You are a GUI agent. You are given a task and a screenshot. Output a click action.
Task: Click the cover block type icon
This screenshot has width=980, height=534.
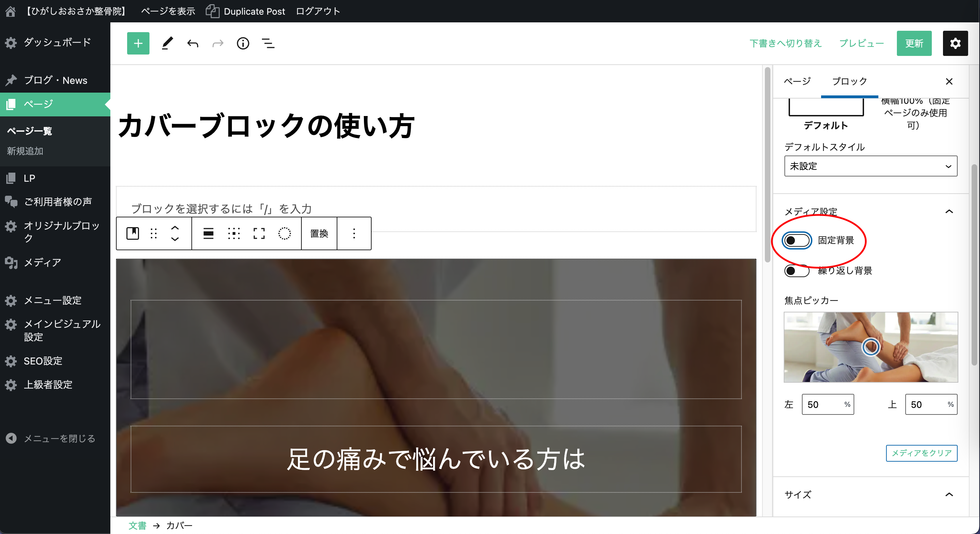(x=132, y=233)
